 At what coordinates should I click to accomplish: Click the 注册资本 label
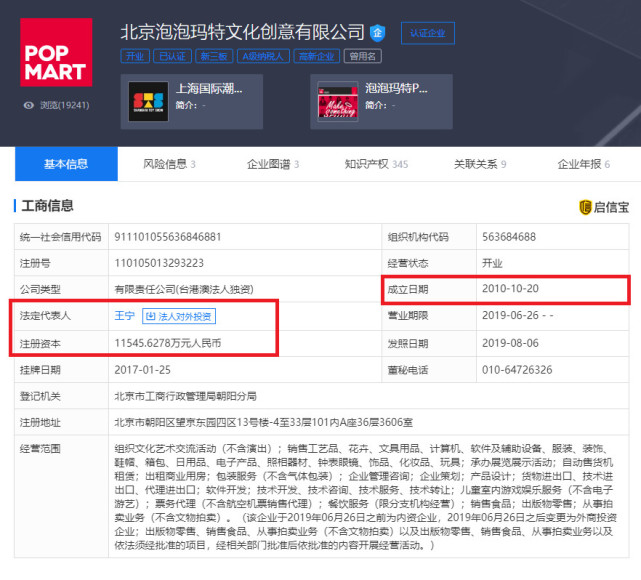40,344
